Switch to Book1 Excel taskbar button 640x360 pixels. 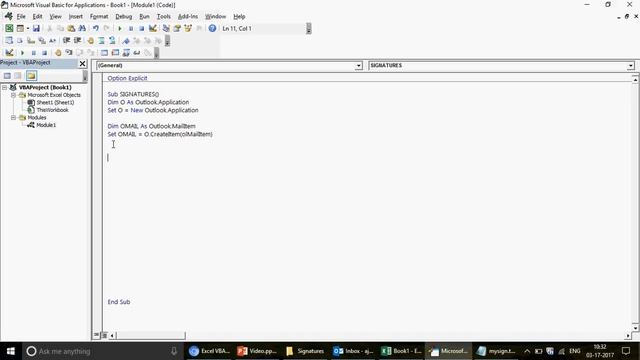tap(401, 351)
